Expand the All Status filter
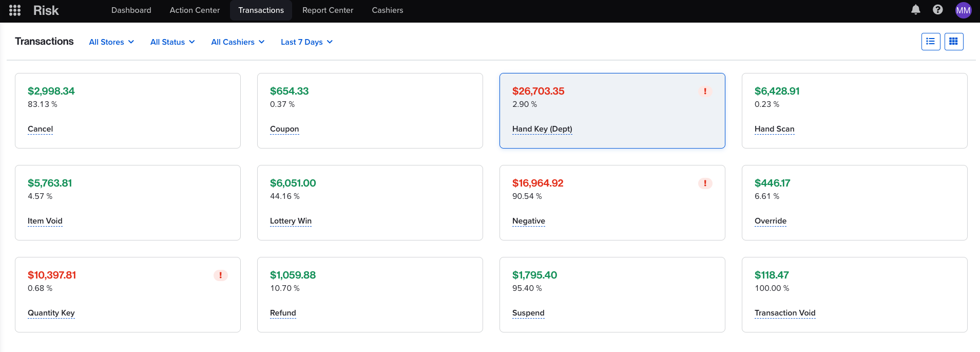980x352 pixels. [x=172, y=42]
